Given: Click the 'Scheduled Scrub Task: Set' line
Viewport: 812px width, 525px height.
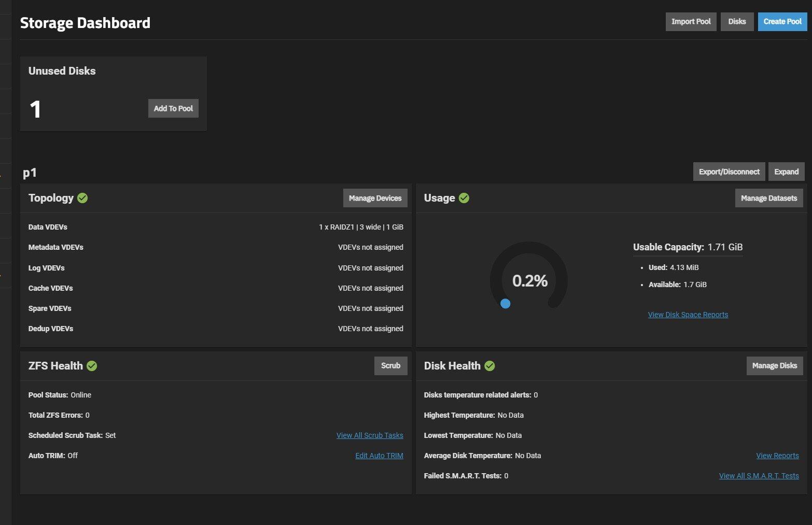Looking at the screenshot, I should [72, 435].
